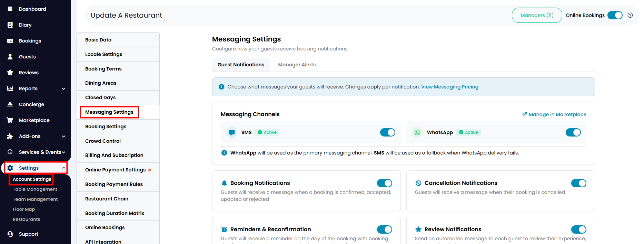Turn off Cancellation Notifications toggle
Image resolution: width=644 pixels, height=244 pixels.
coord(579,183)
